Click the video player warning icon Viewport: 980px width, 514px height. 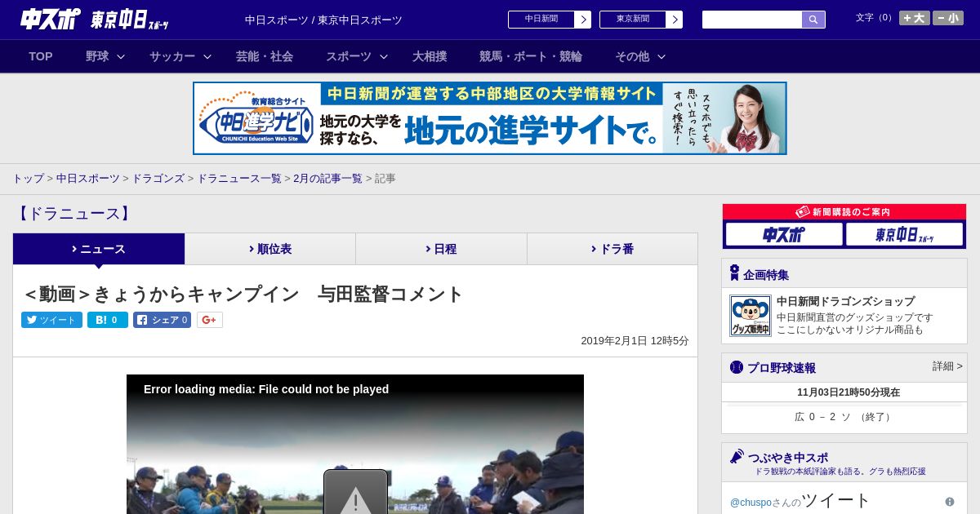[355, 494]
